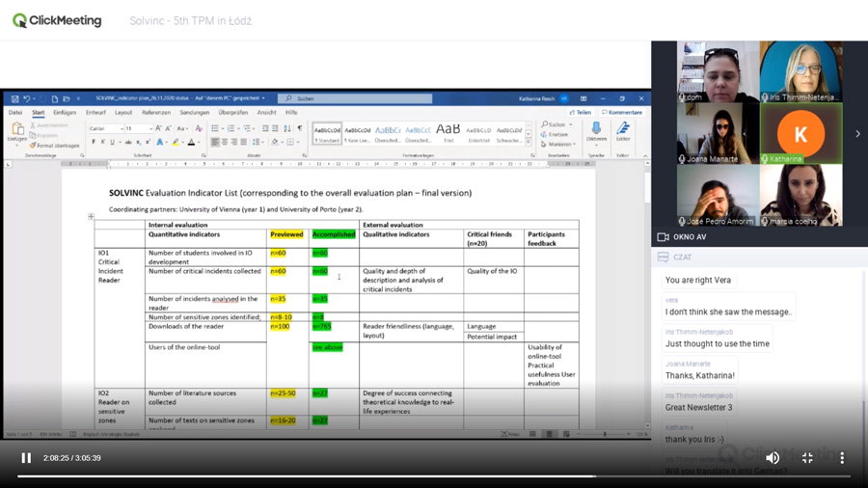868x488 pixels.
Task: Start a numbered list
Action: pos(231,128)
